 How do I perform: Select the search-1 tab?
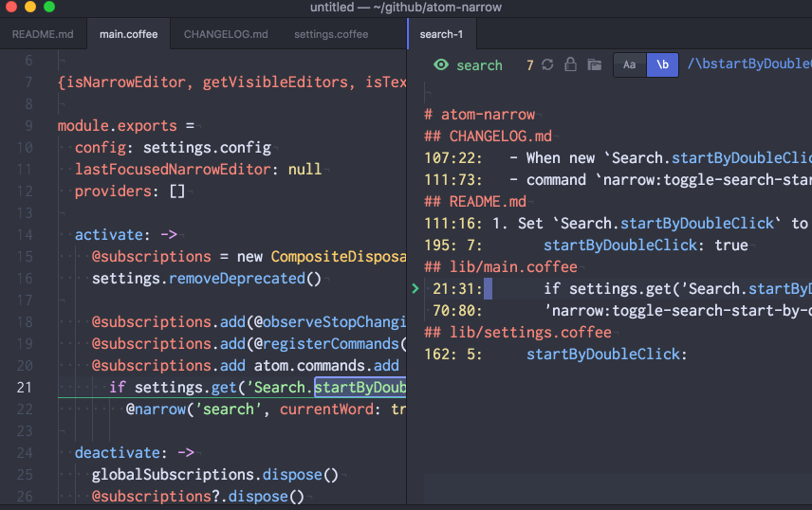[441, 34]
